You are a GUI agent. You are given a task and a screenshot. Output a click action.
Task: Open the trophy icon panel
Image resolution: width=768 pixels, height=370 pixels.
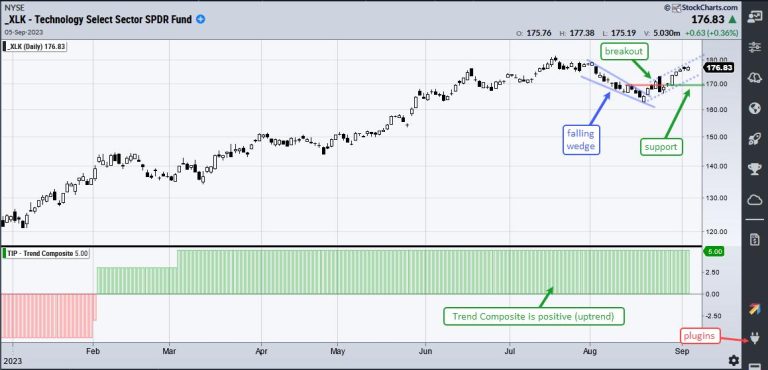tap(754, 169)
